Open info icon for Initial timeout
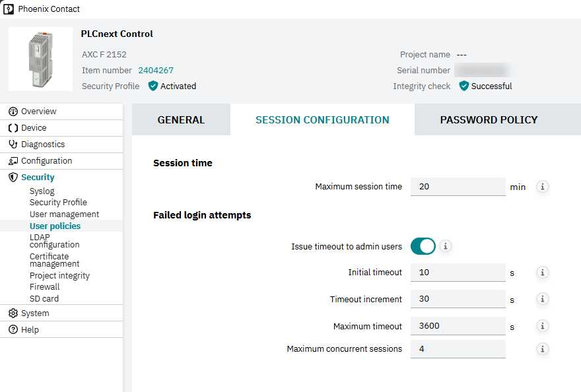This screenshot has width=581, height=392. pos(543,273)
